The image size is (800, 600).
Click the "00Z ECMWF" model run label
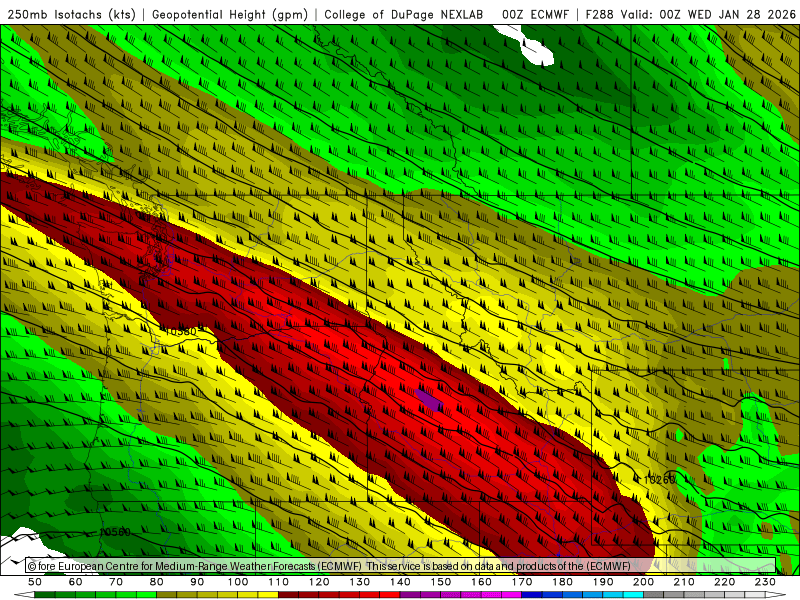pos(535,15)
